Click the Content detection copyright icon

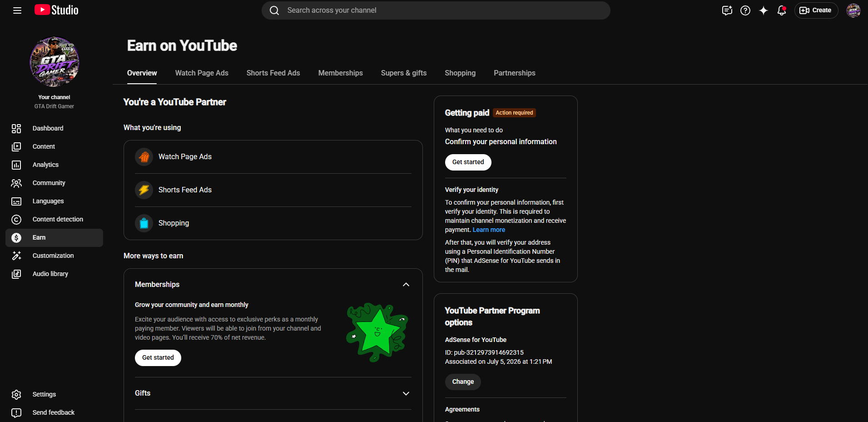point(16,220)
